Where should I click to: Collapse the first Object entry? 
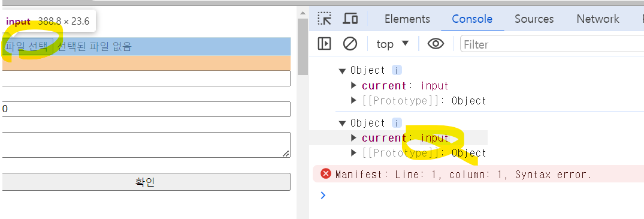pyautogui.click(x=343, y=71)
